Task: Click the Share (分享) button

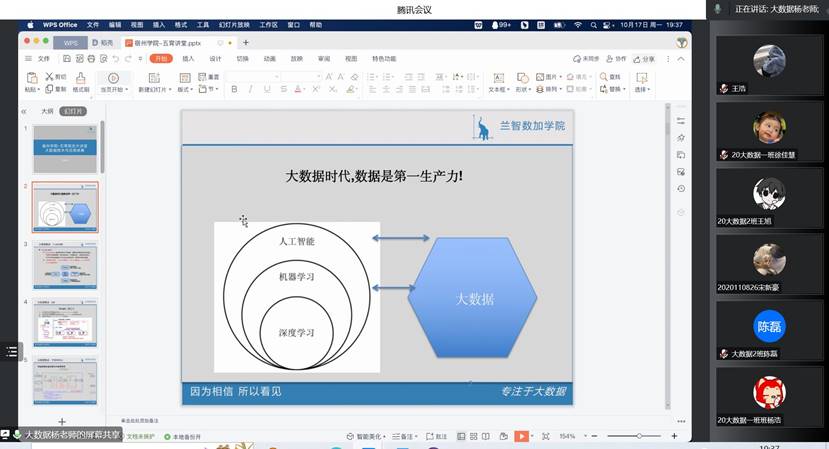Action: 643,59
